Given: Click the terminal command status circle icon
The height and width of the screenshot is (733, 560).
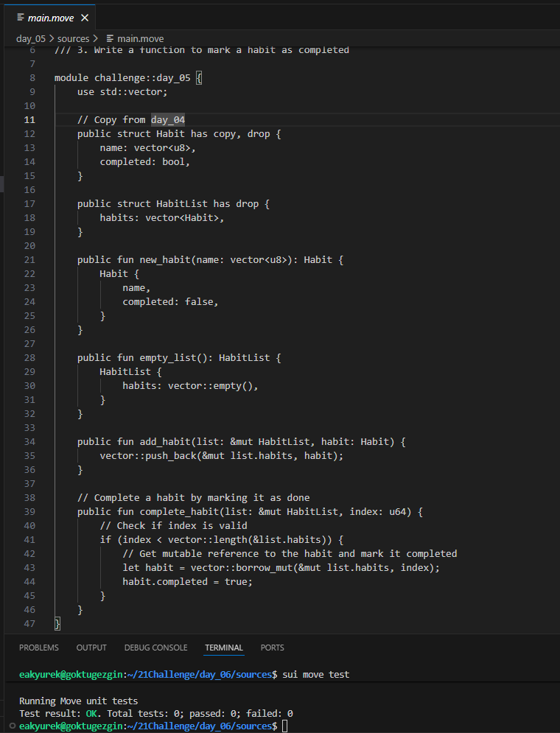Looking at the screenshot, I should click(x=13, y=726).
